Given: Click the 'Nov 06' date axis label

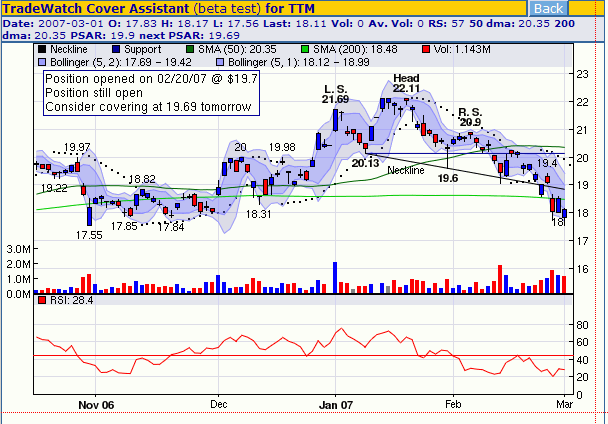Looking at the screenshot, I should pos(96,405).
